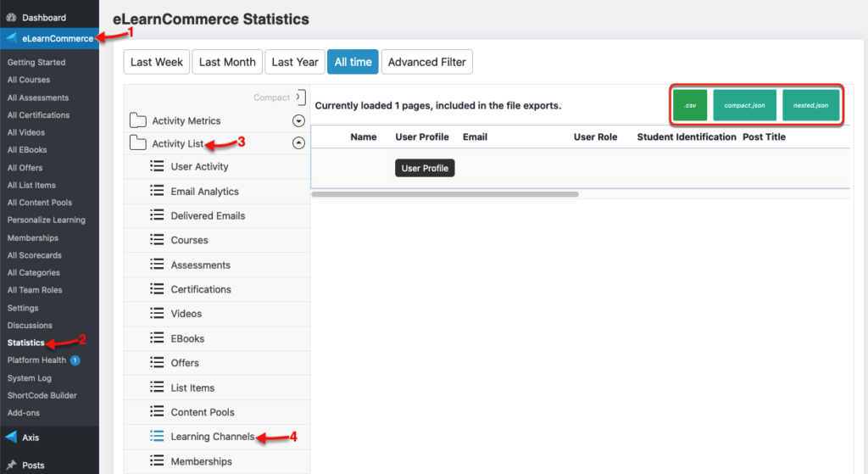
Task: Collapse the Activity List section arrow
Action: pyautogui.click(x=298, y=142)
